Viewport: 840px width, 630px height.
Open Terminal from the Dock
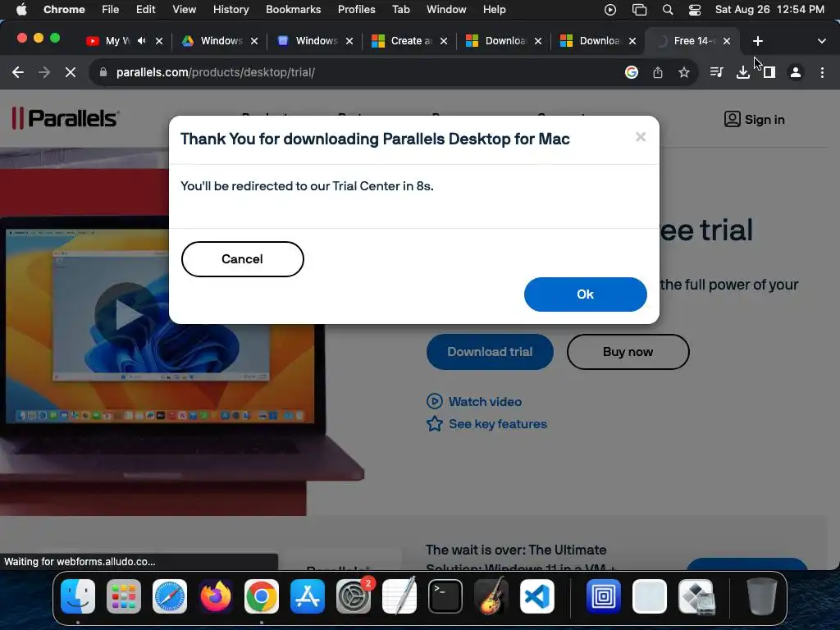click(x=445, y=596)
